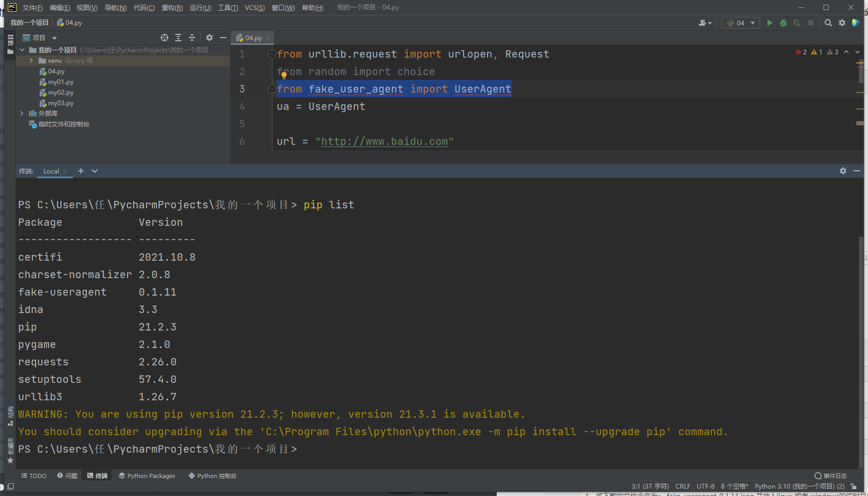Run the 04 configuration with green play button
The width and height of the screenshot is (868, 496).
(x=770, y=23)
